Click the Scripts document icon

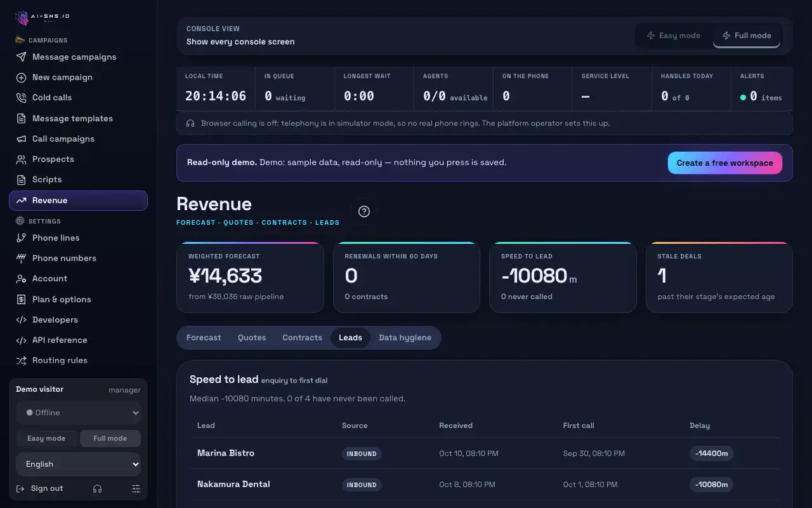point(21,180)
